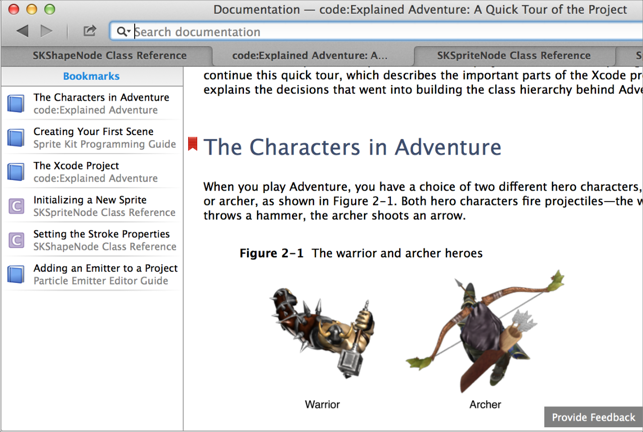The height and width of the screenshot is (432, 643).
Task: Open bookmark Adding an Emitter to a Project
Action: coord(92,274)
